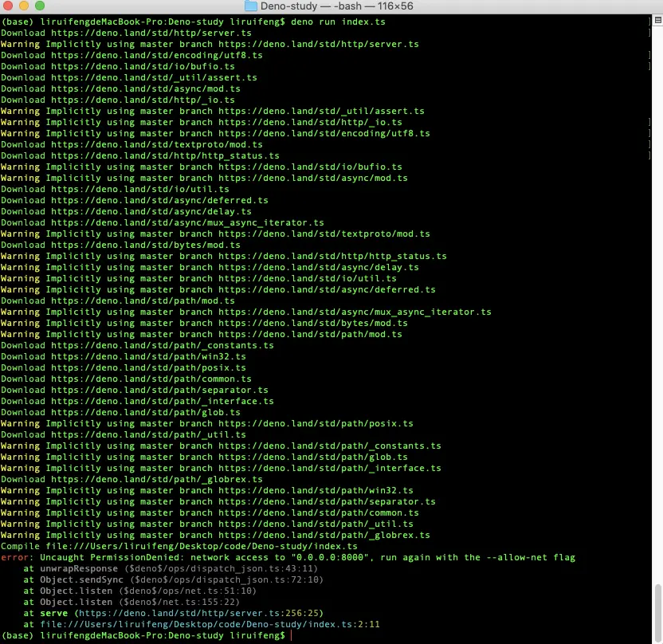Select the 'Download https://deno.land/std/http/server.ts' line
The width and height of the screenshot is (663, 644).
tap(126, 33)
